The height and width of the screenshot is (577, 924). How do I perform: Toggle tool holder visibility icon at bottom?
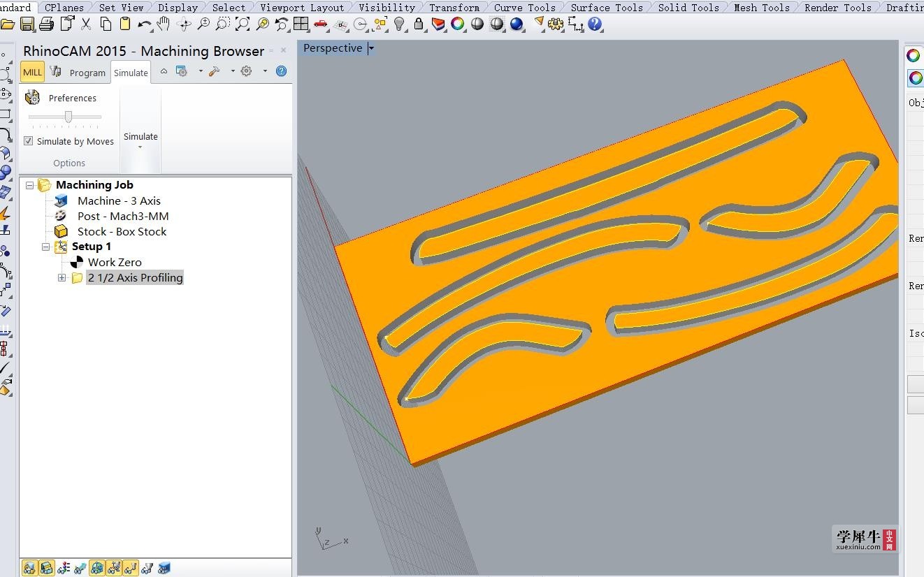[x=147, y=568]
